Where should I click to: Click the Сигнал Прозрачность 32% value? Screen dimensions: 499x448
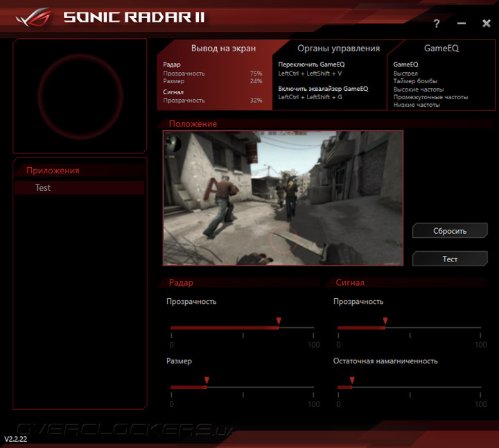tap(256, 101)
